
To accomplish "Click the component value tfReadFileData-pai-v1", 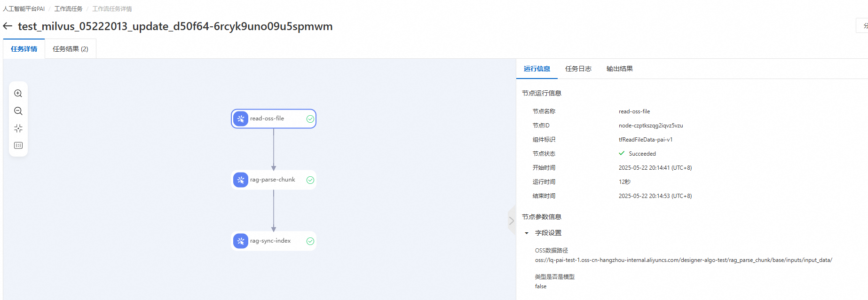I will point(646,140).
